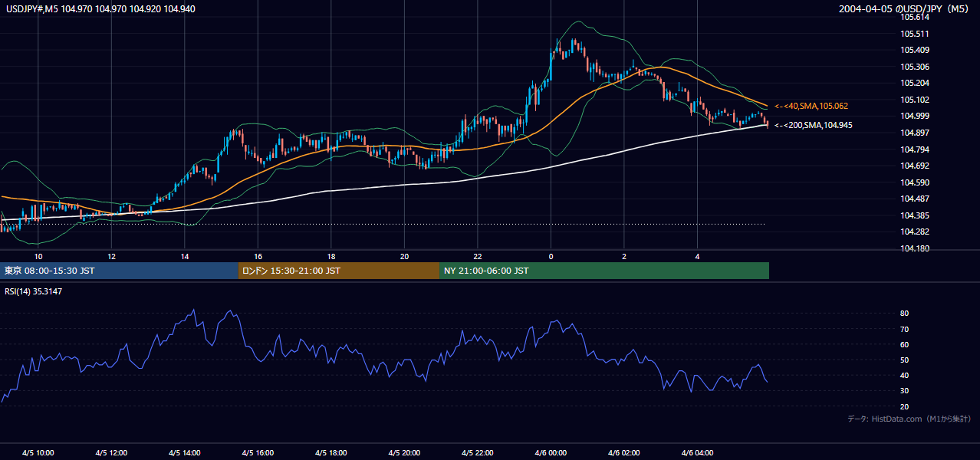The height and width of the screenshot is (460, 980).
Task: Click price axis value 105.102
Action: tap(915, 100)
